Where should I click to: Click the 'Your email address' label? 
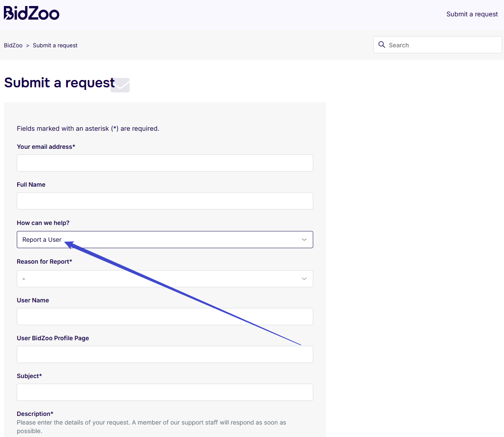tap(46, 147)
